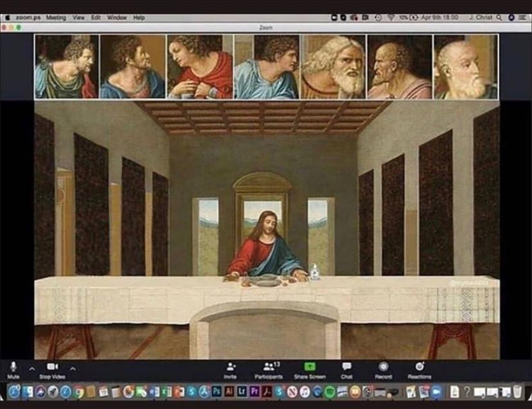Image resolution: width=532 pixels, height=409 pixels.
Task: Launch Adobe Premiere Pro from the dock
Action: 254,392
